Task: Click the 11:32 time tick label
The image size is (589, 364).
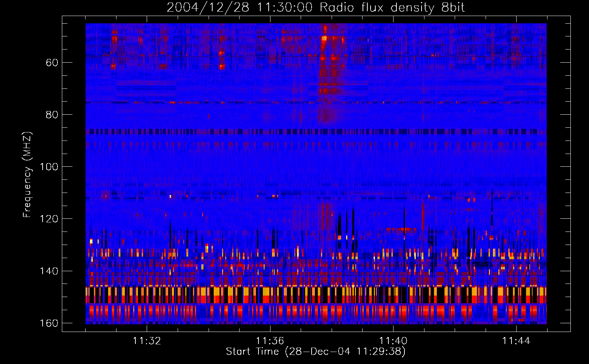Action: coord(147,341)
